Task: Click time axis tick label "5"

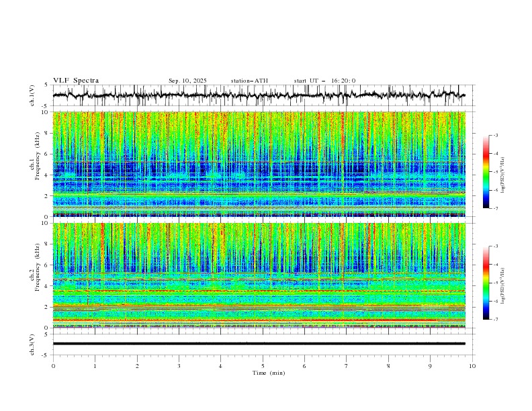Action: [263, 366]
